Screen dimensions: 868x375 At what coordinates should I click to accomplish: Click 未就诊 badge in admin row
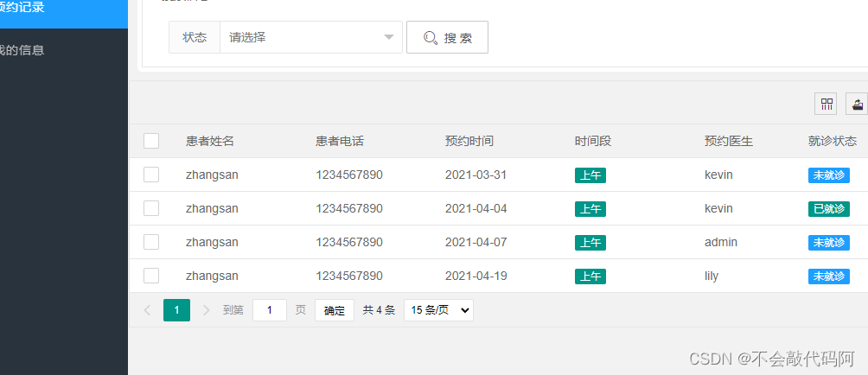[x=829, y=243]
